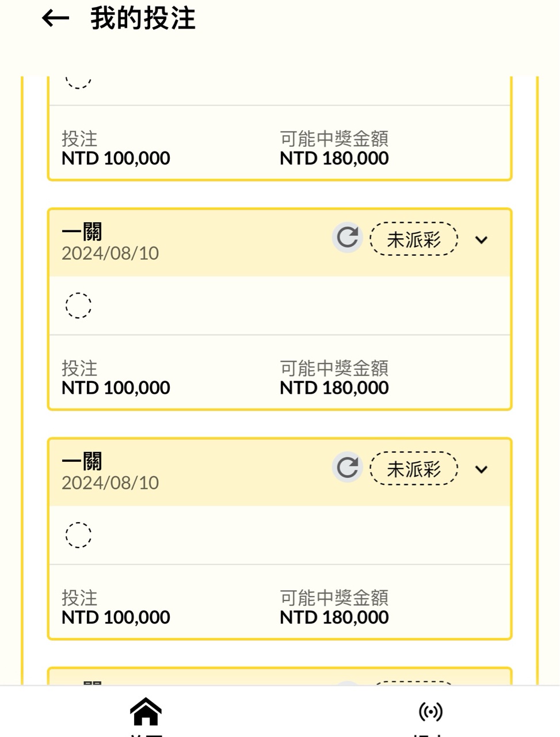The height and width of the screenshot is (737, 560).
Task: Expand the second fully visible 一關 bet chevron
Action: click(x=481, y=469)
